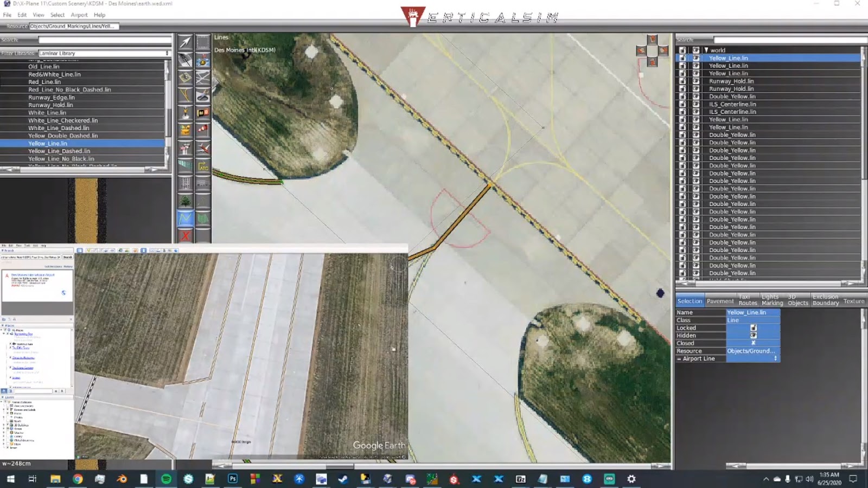Screen dimensions: 868x488
Task: Collapse the Airport Line property group
Action: [679, 359]
